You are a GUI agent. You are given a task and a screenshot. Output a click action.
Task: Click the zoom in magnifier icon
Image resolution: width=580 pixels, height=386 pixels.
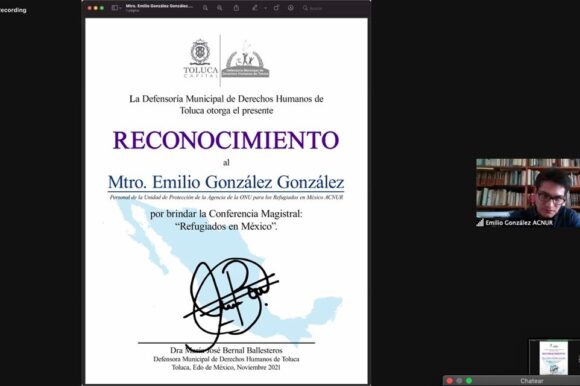[x=220, y=8]
